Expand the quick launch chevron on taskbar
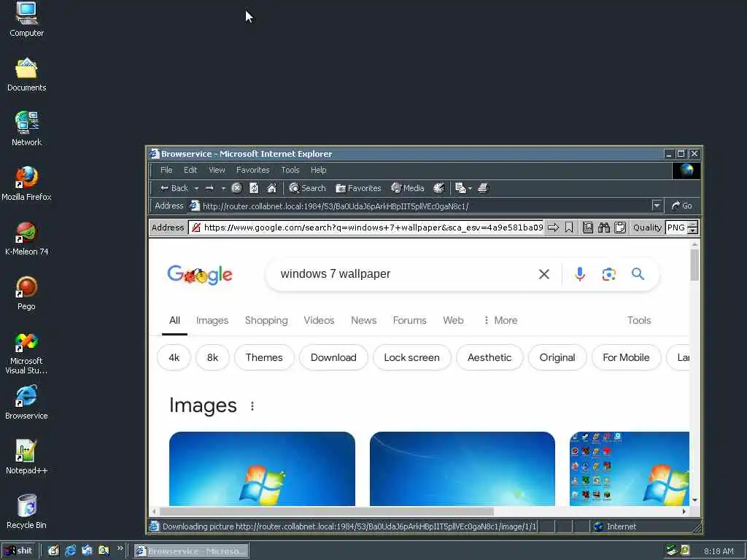747x560 pixels. [x=120, y=548]
